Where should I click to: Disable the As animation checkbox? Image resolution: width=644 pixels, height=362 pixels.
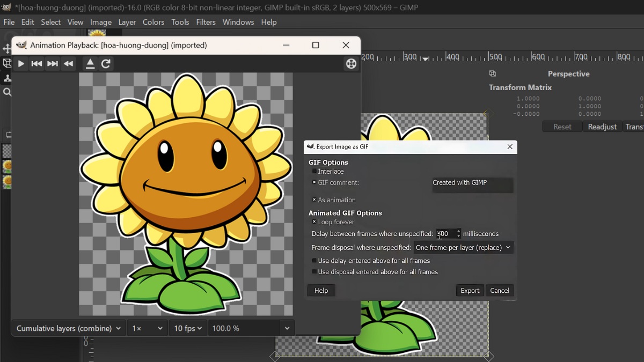pyautogui.click(x=314, y=200)
